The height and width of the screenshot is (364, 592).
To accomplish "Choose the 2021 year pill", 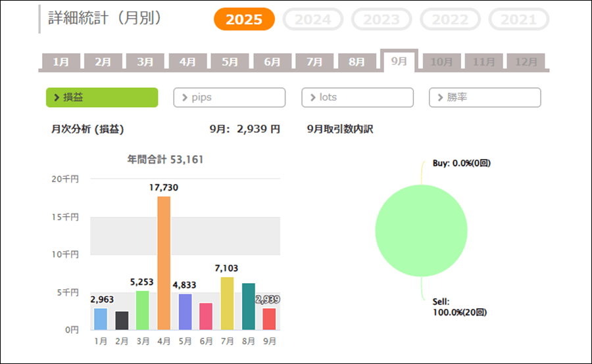I will point(518,20).
